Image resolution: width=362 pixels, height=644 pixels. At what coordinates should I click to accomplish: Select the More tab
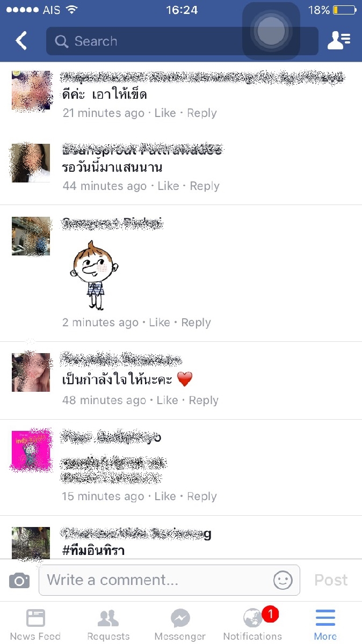(325, 624)
